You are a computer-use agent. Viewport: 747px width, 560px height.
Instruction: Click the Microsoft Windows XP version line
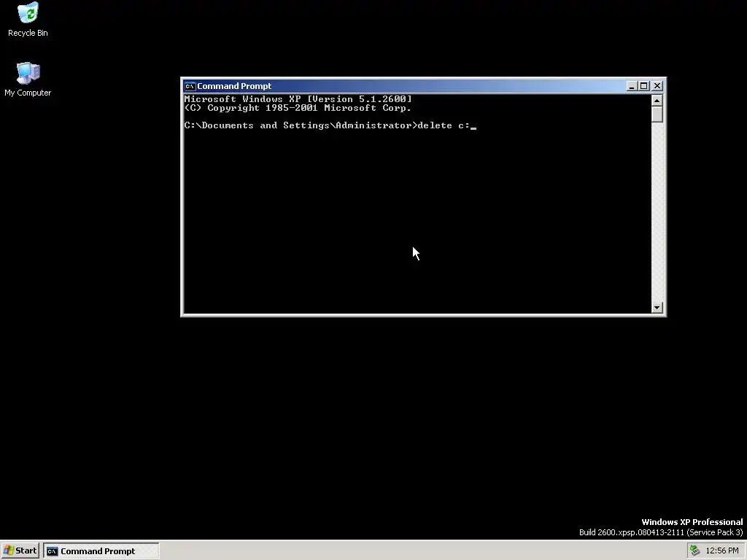pyautogui.click(x=298, y=99)
